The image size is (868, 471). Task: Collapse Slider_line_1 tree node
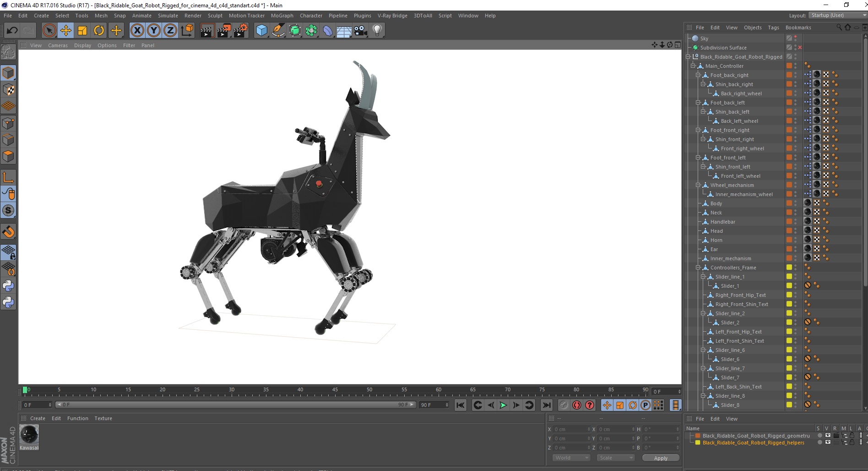tap(703, 277)
